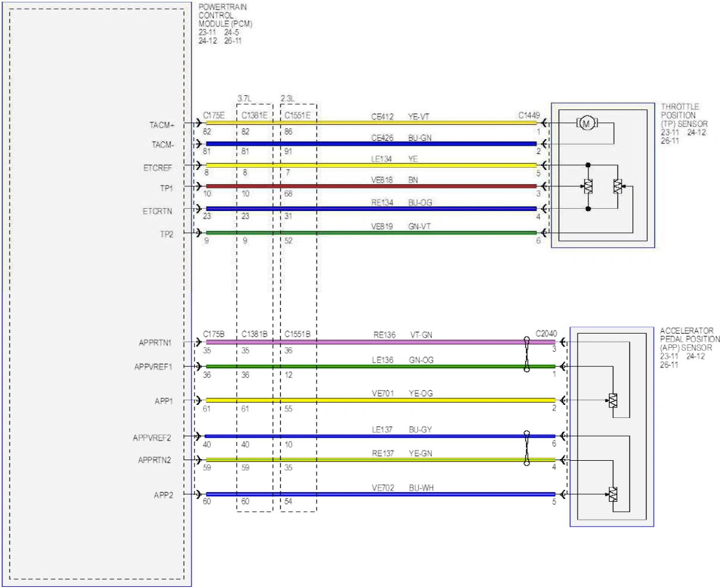
Task: Click the 3.7L engine label
Action: click(245, 98)
